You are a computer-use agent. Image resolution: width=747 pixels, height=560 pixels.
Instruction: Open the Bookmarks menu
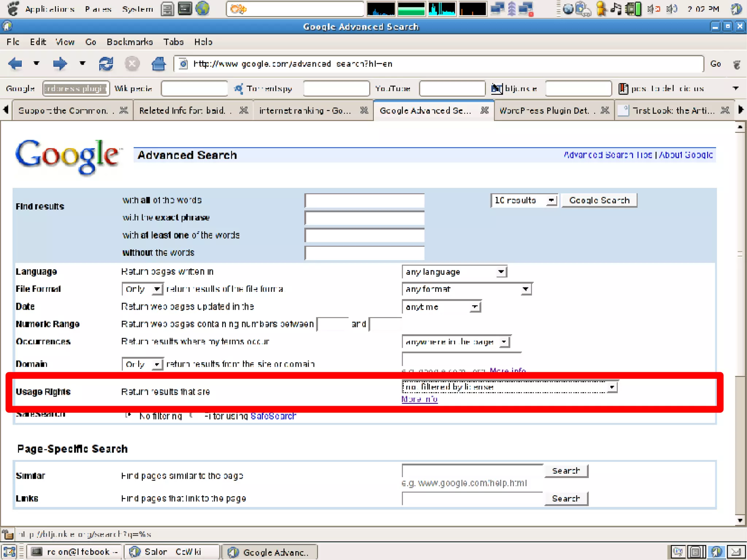coord(129,42)
